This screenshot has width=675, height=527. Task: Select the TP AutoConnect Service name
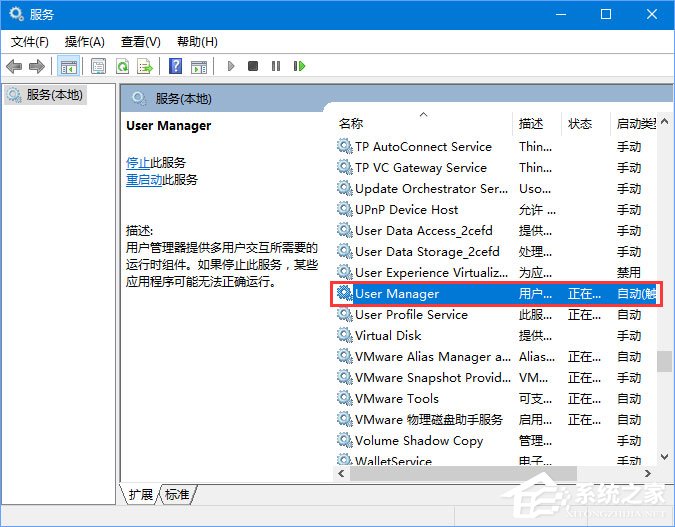[423, 146]
